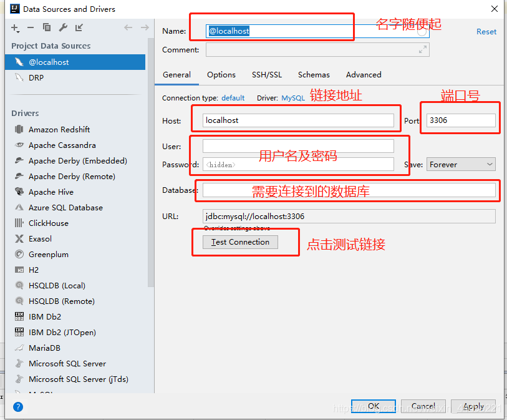Go forward with the right arrow
Viewport: 507px width, 420px height.
coord(145,27)
